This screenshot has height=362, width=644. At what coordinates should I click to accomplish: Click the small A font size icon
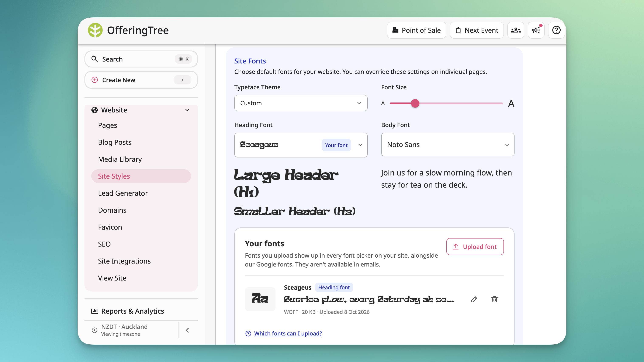coord(383,104)
